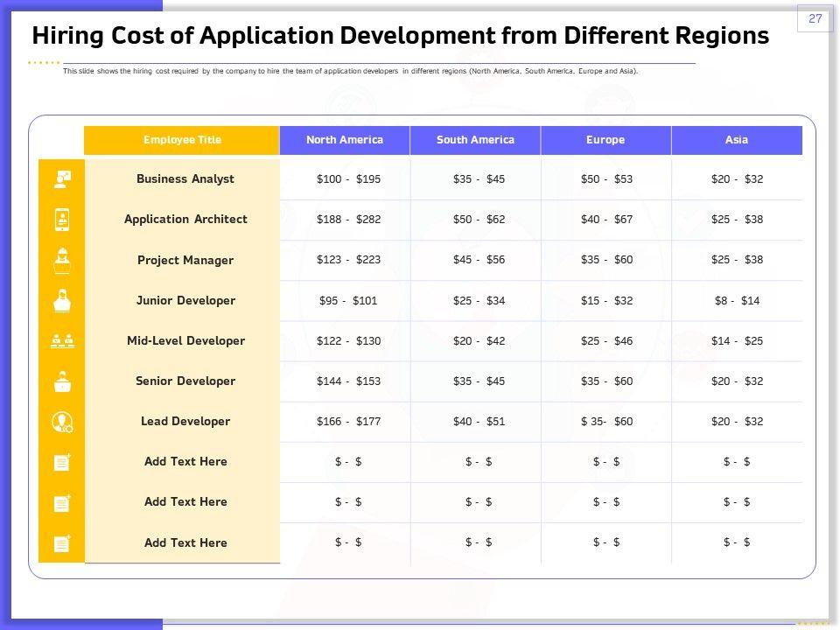Click the slide number 27 box
This screenshot has width=840, height=630.
(815, 18)
